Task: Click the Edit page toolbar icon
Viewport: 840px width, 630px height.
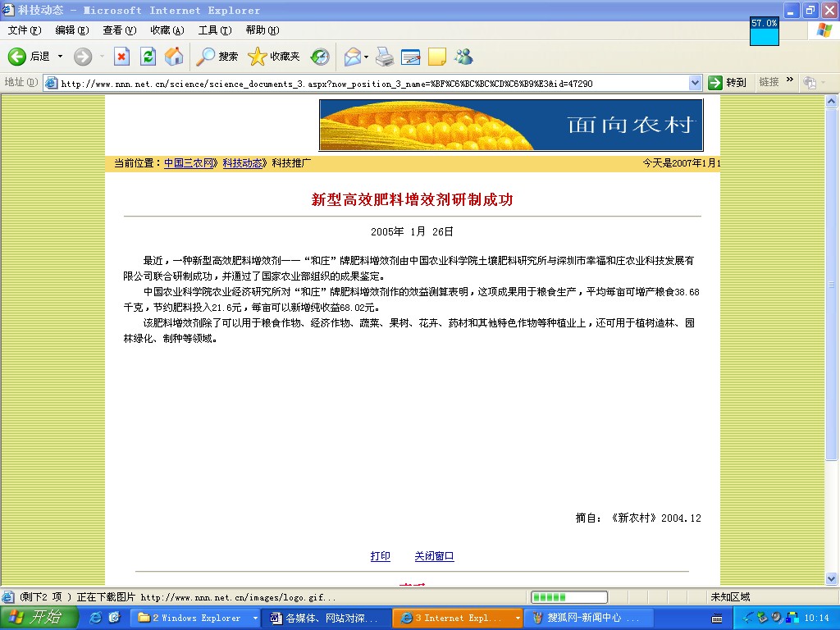Action: tap(410, 57)
